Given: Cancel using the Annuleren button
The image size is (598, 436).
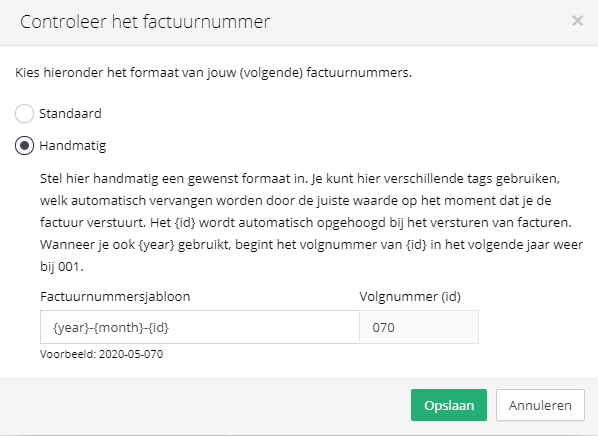Looking at the screenshot, I should click(x=540, y=405).
